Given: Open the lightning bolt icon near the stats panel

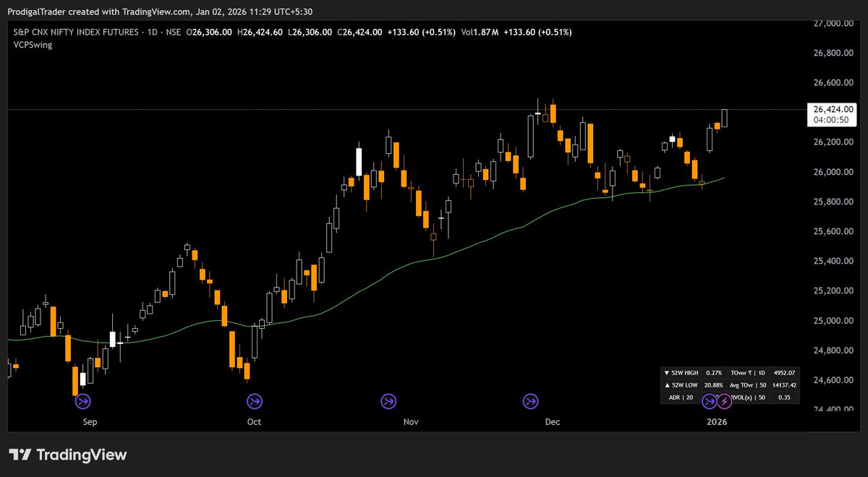Looking at the screenshot, I should [x=723, y=401].
